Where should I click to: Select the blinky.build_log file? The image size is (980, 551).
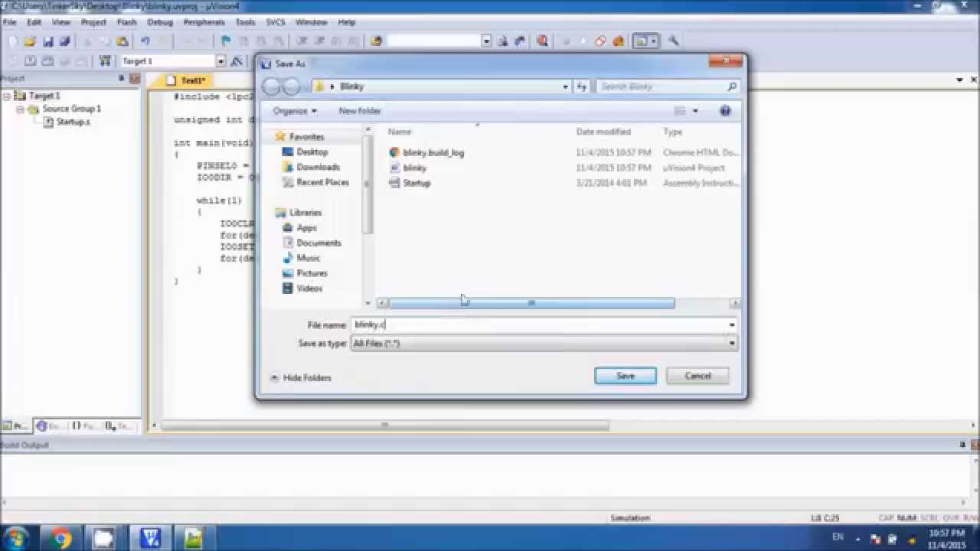click(x=426, y=152)
